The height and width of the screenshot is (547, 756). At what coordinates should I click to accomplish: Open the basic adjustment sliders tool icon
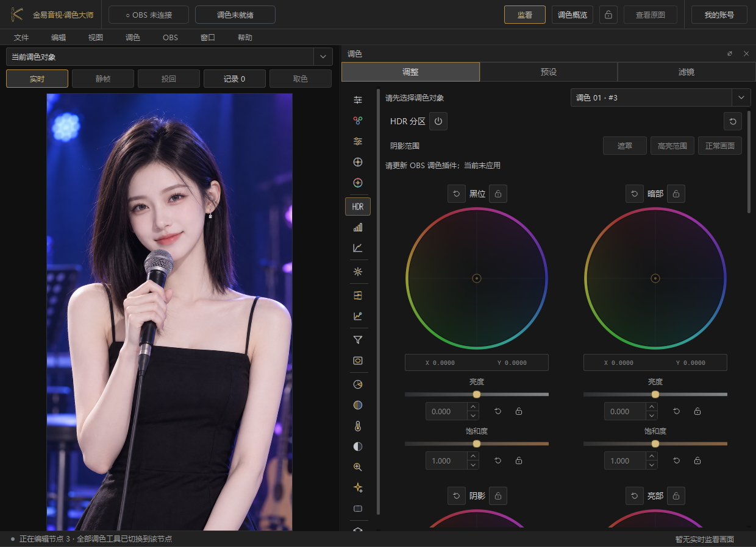(358, 100)
